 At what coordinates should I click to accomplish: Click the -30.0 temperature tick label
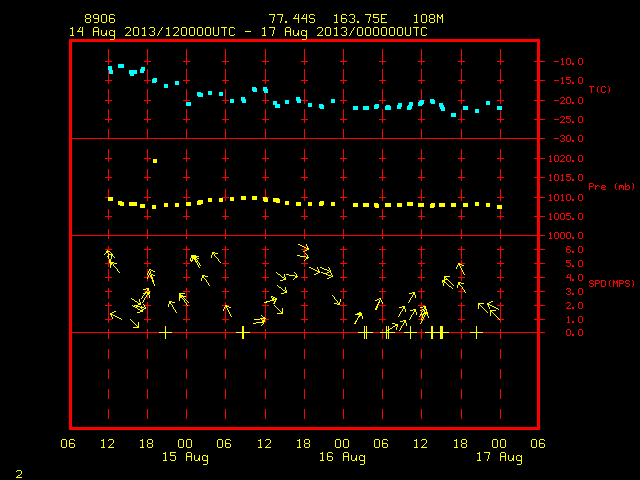[x=569, y=139]
